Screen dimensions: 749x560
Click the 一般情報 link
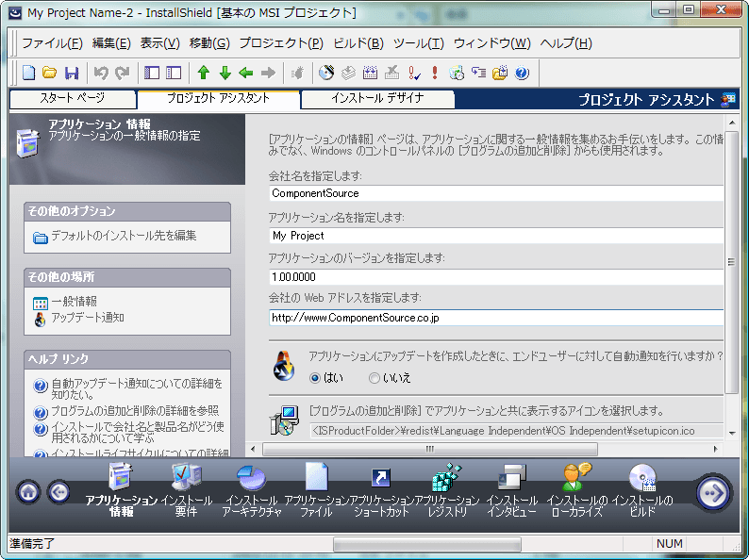(x=74, y=302)
